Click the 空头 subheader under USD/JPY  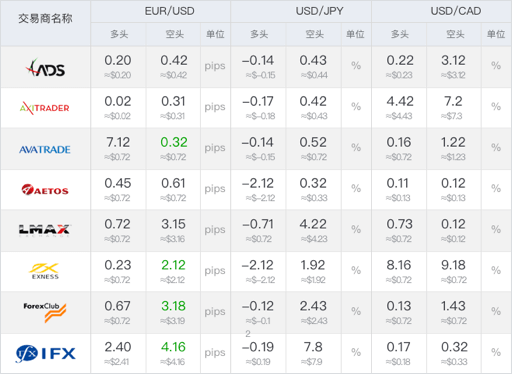click(314, 34)
